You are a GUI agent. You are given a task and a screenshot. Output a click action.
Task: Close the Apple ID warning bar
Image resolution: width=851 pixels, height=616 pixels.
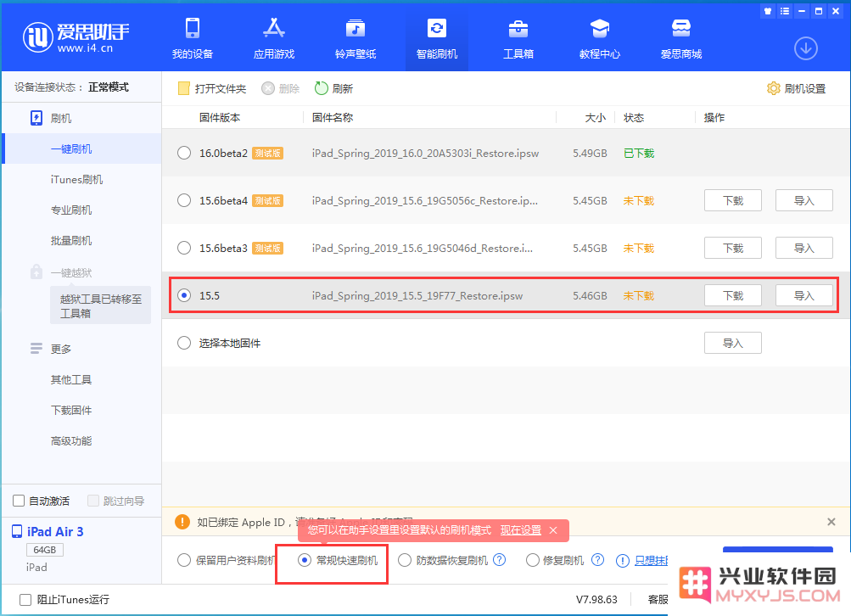(831, 522)
